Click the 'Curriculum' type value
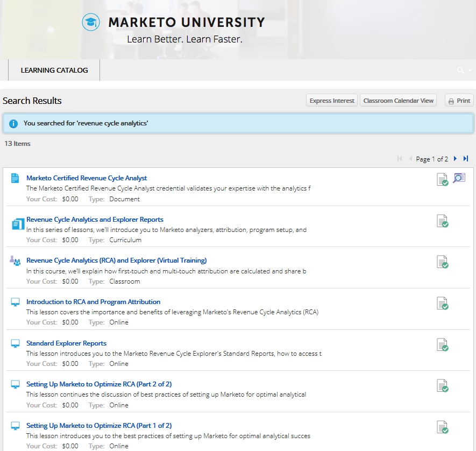This screenshot has width=476, height=451. pos(125,240)
